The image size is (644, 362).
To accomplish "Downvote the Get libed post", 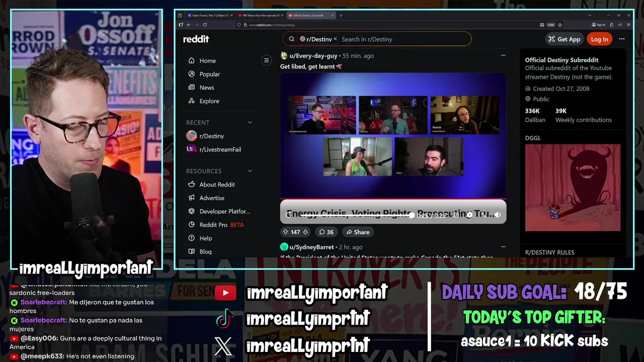I will [305, 232].
